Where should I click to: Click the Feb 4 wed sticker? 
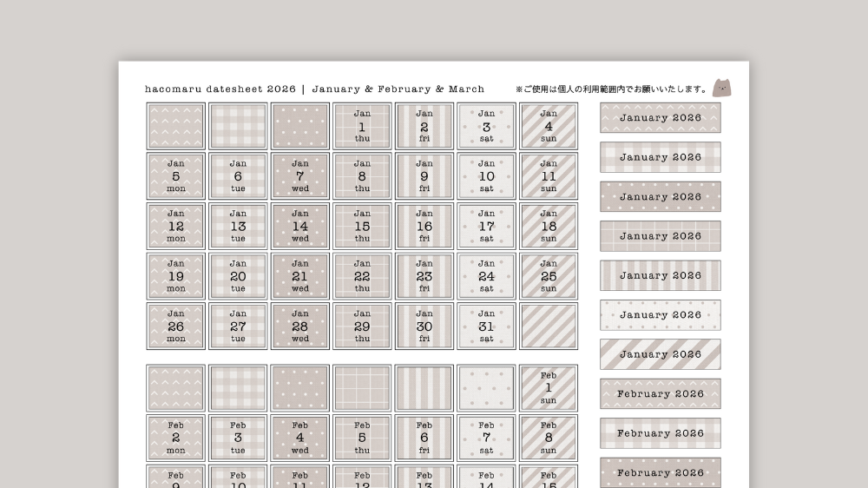coord(299,438)
